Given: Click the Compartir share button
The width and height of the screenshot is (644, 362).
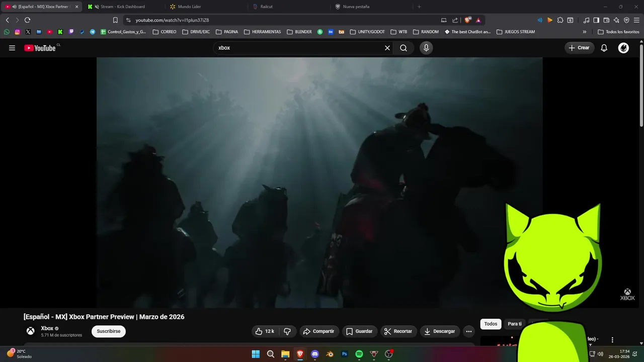Looking at the screenshot, I should pos(318,331).
